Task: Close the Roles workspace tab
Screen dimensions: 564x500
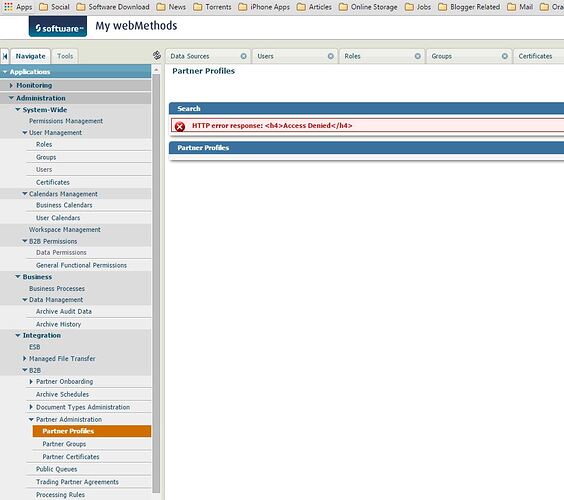Action: (x=418, y=56)
